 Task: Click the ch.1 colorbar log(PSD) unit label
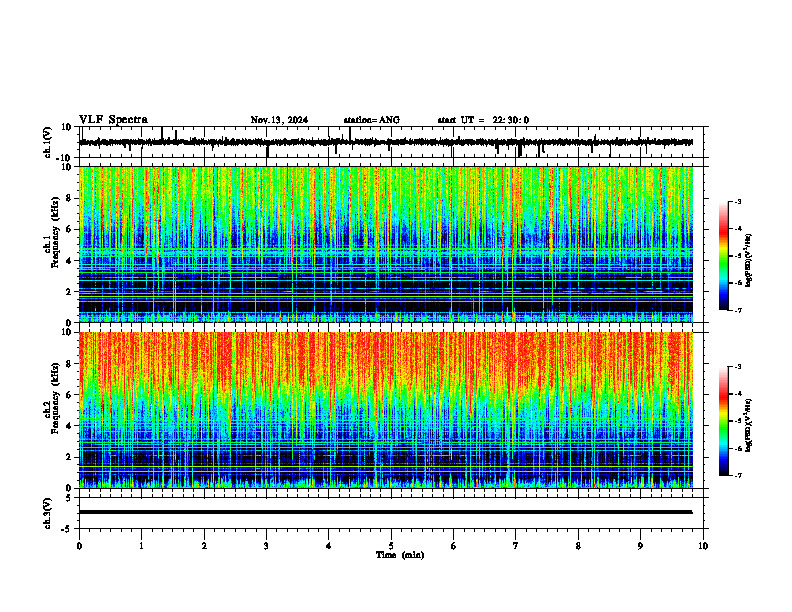pyautogui.click(x=749, y=260)
